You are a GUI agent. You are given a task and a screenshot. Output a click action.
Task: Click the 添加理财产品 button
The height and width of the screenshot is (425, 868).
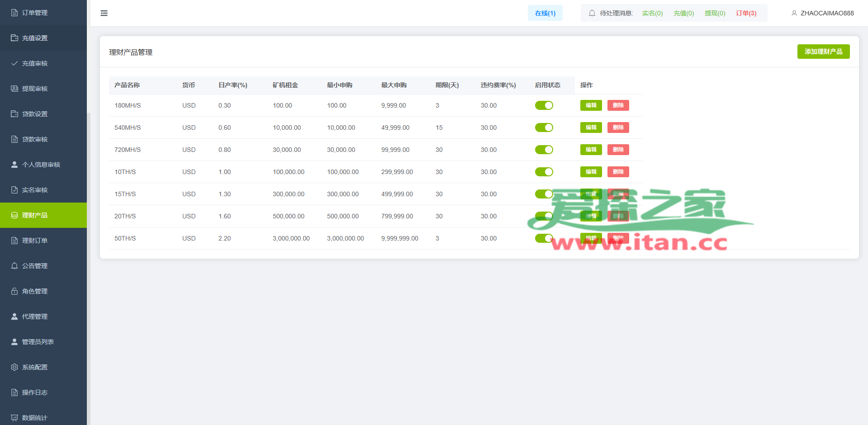pos(823,52)
